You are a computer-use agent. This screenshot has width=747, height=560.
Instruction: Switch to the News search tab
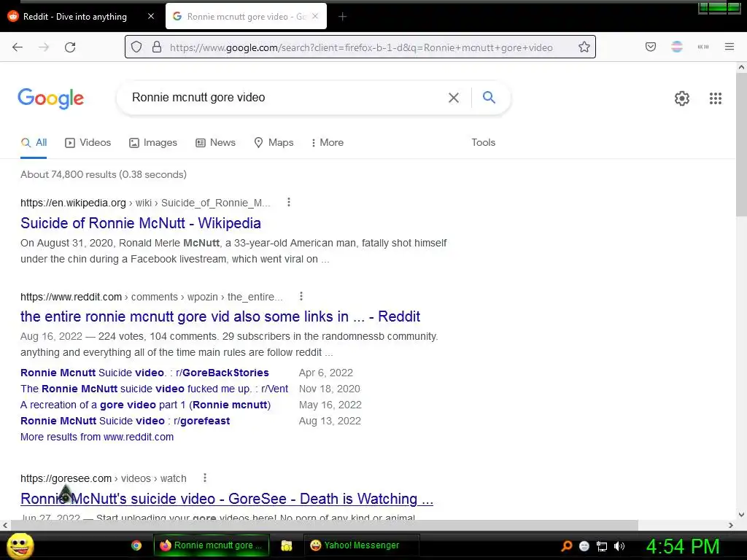[x=216, y=142]
